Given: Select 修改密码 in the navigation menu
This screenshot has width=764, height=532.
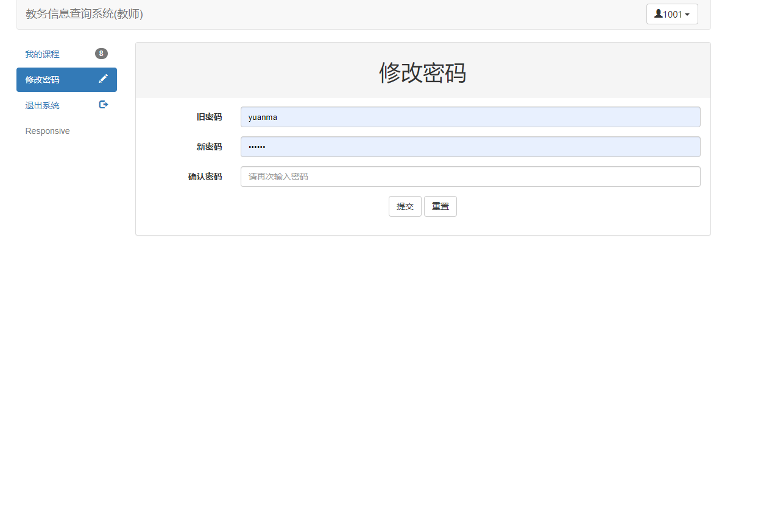Looking at the screenshot, I should (x=42, y=79).
